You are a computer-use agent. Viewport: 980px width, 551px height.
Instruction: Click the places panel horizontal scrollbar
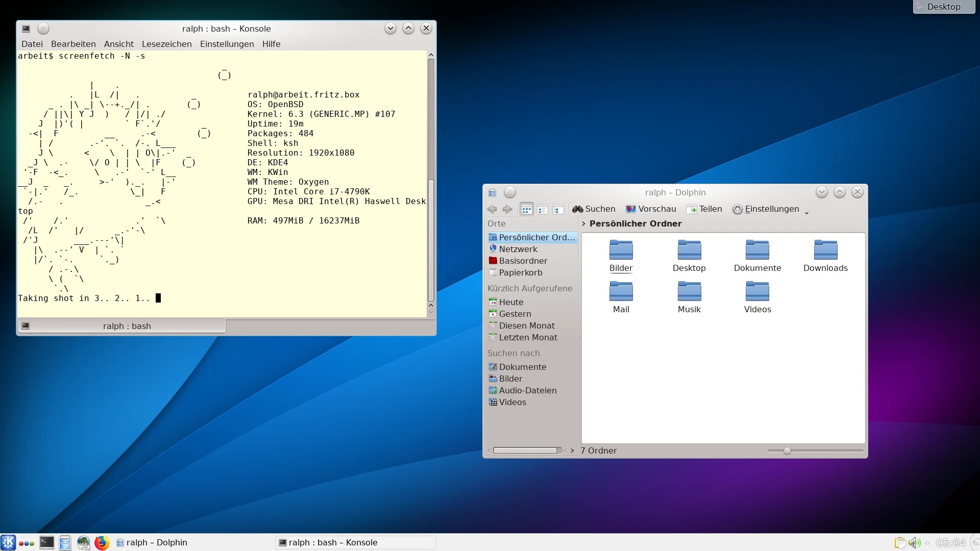pos(525,450)
